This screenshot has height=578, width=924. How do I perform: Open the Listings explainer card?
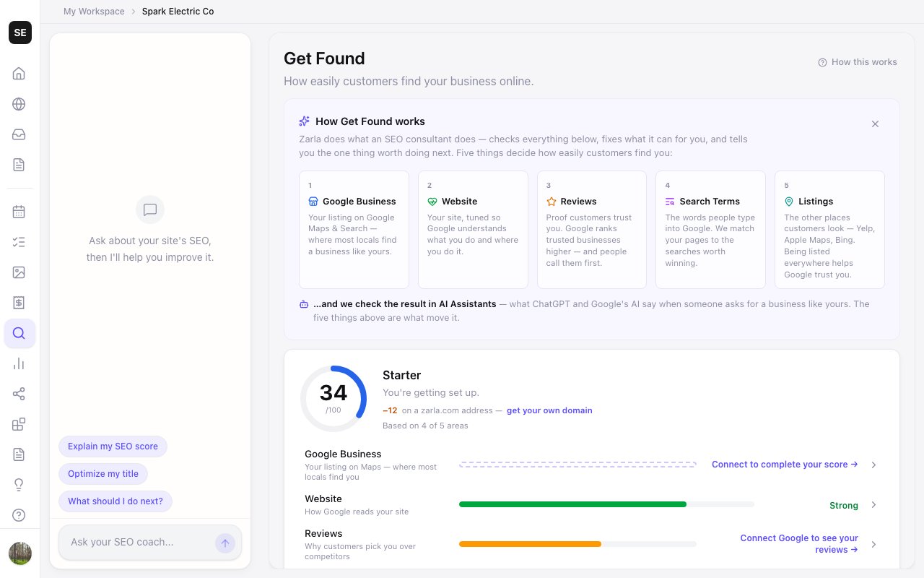[x=829, y=230]
